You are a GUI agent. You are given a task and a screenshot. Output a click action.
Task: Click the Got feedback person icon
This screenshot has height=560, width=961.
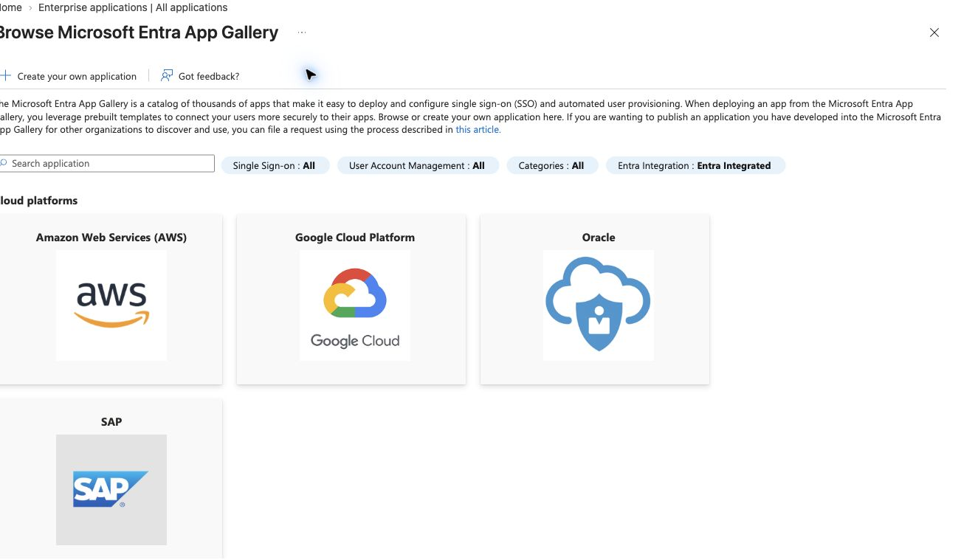[x=167, y=76]
